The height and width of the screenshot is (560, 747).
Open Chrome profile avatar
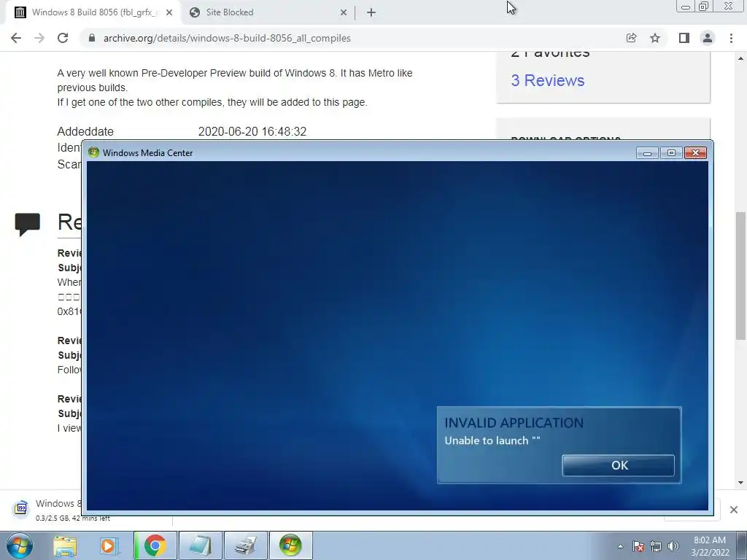click(x=708, y=38)
